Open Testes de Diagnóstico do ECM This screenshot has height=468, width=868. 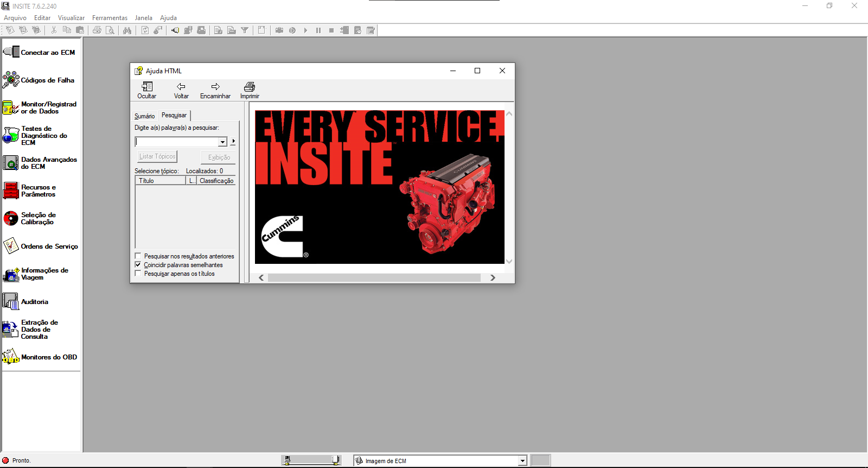pos(41,136)
